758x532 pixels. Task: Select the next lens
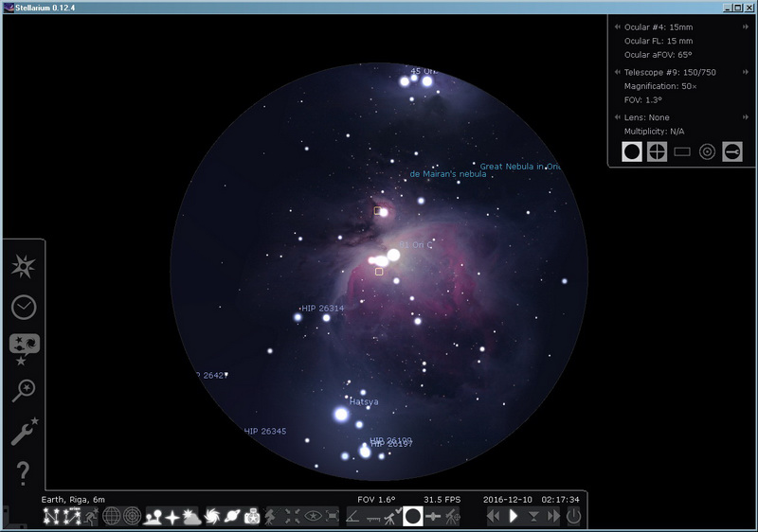coord(745,117)
